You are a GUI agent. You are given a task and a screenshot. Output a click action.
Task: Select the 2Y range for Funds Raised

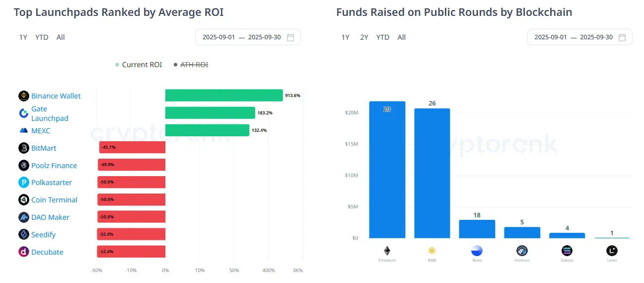pos(364,37)
